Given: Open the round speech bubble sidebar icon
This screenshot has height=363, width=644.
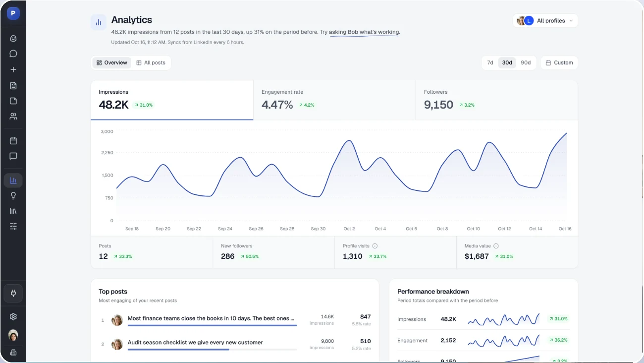Looking at the screenshot, I should pyautogui.click(x=13, y=54).
